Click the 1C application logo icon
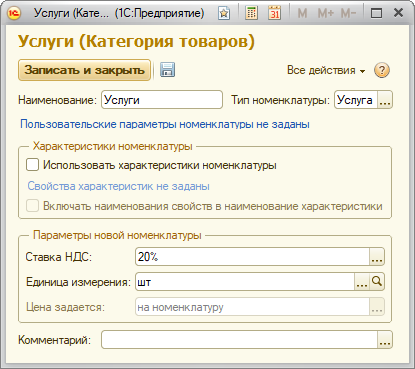415x369 pixels. pyautogui.click(x=14, y=13)
